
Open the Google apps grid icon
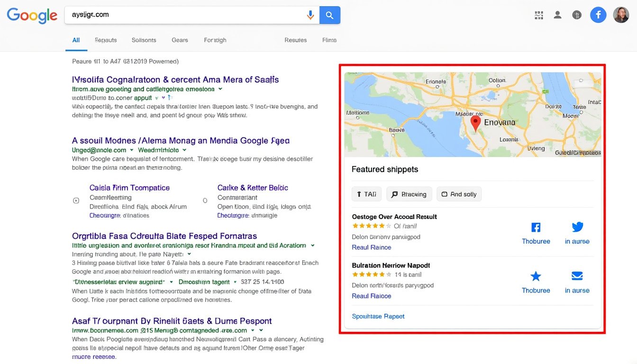pos(539,15)
